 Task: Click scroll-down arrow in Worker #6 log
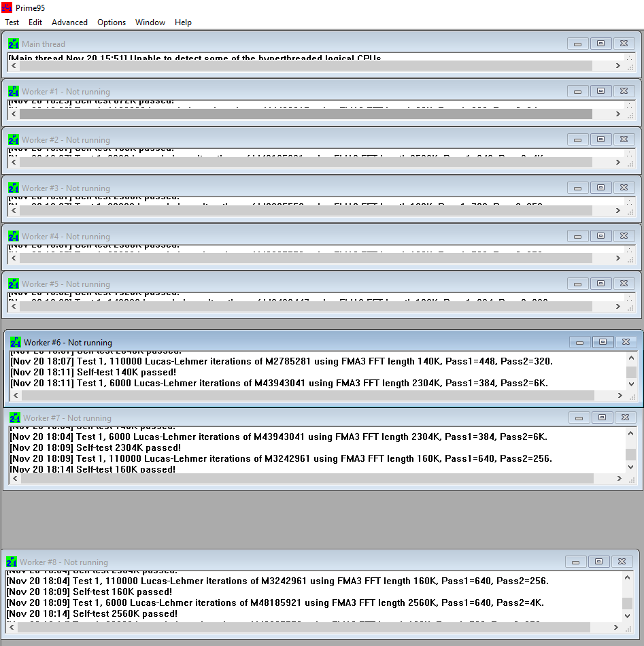[631, 384]
